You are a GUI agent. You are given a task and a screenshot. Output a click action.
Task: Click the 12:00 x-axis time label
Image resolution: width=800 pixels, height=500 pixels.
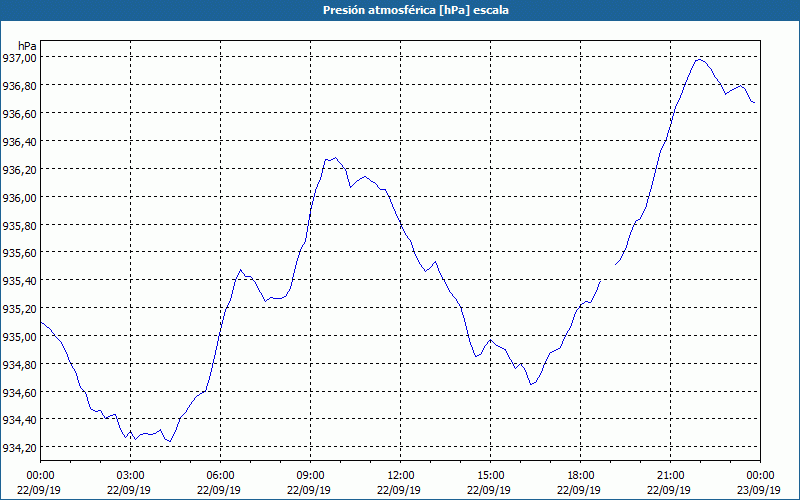point(401,476)
